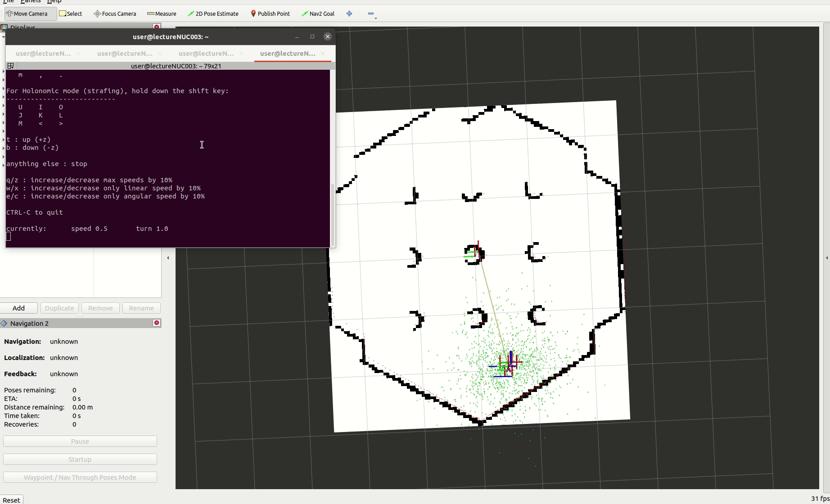This screenshot has width=830, height=504.
Task: Click the Add display button
Action: [18, 308]
